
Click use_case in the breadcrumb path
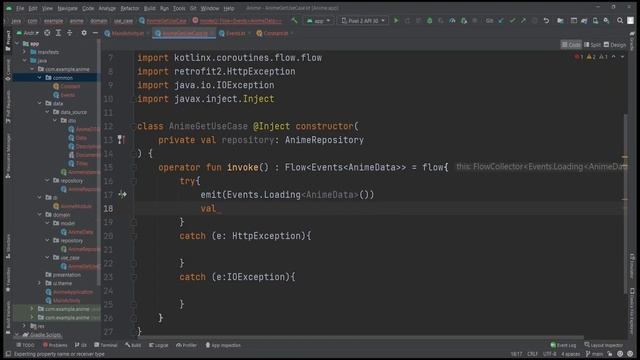pyautogui.click(x=123, y=21)
